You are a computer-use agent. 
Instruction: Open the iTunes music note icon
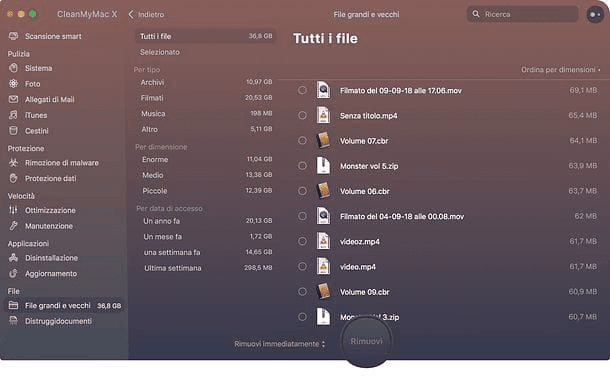coord(14,115)
